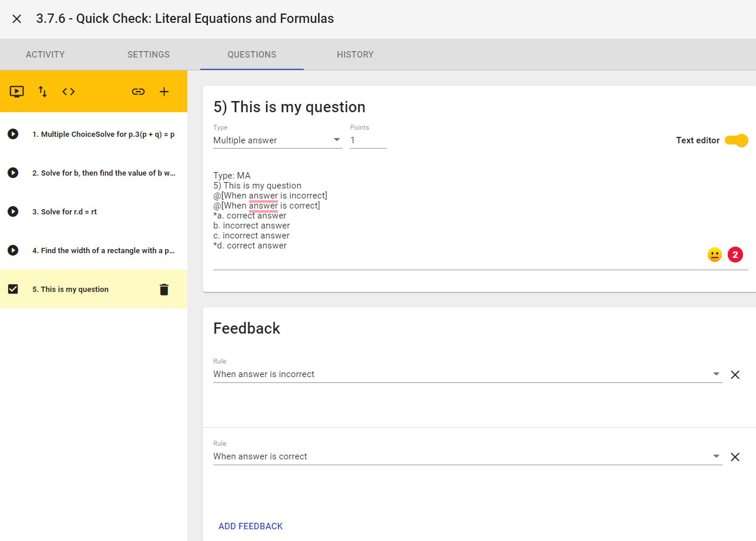
Task: Click the activity title '3.7.6 - Quick Check: Literal Equations and Formulas'
Action: tap(185, 19)
